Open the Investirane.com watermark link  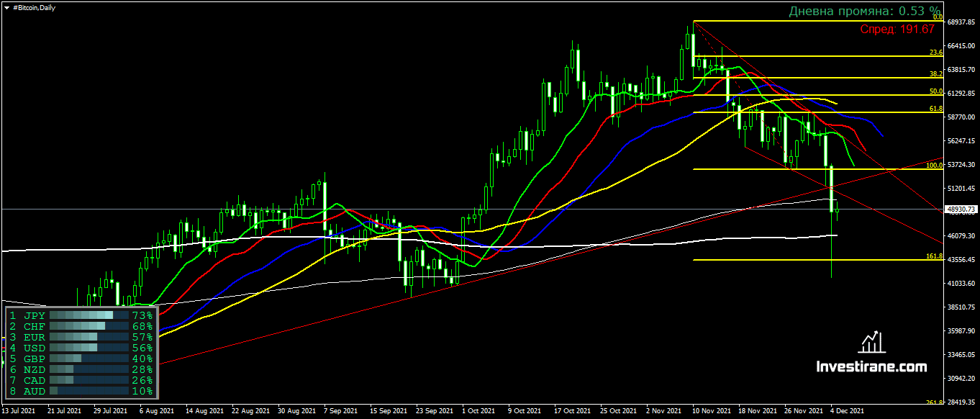pos(871,367)
